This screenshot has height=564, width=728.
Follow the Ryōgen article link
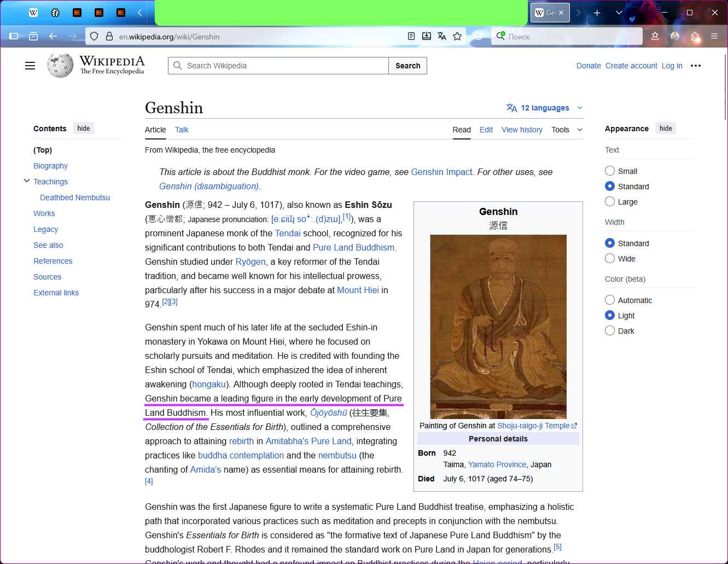[251, 261]
